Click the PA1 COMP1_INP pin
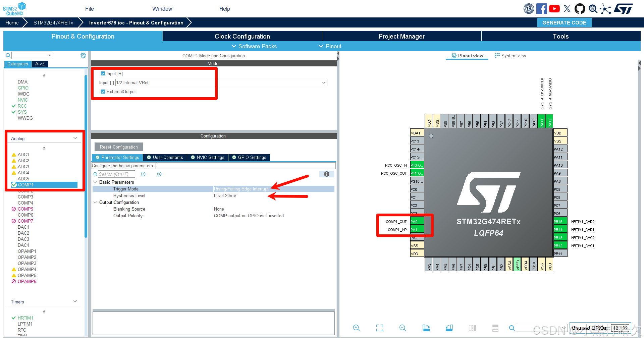This screenshot has height=341, width=644. click(417, 230)
